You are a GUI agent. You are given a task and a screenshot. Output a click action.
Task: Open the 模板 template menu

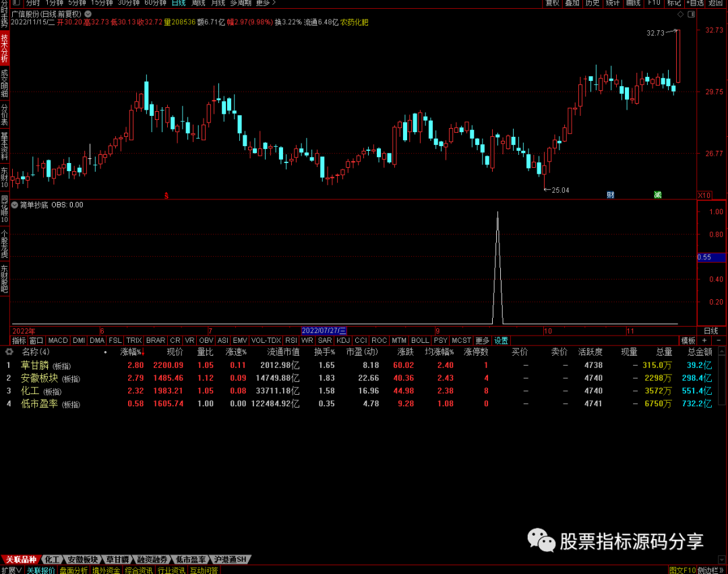click(688, 341)
